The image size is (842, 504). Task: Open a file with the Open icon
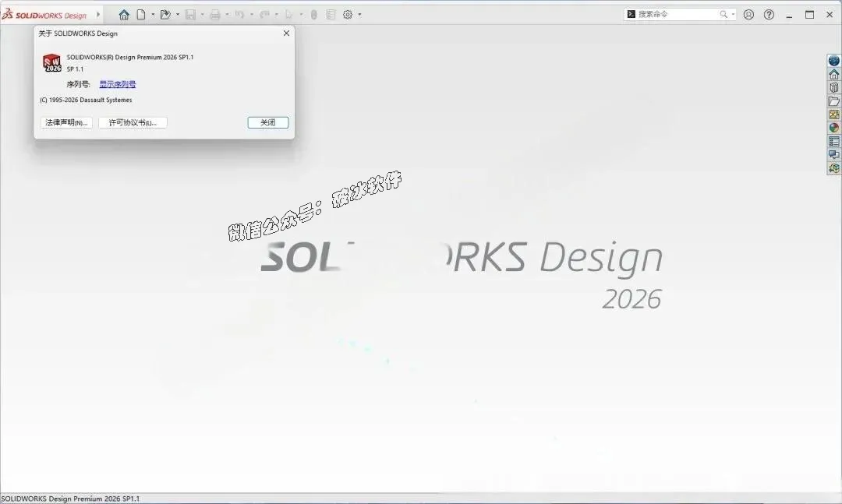pos(165,15)
